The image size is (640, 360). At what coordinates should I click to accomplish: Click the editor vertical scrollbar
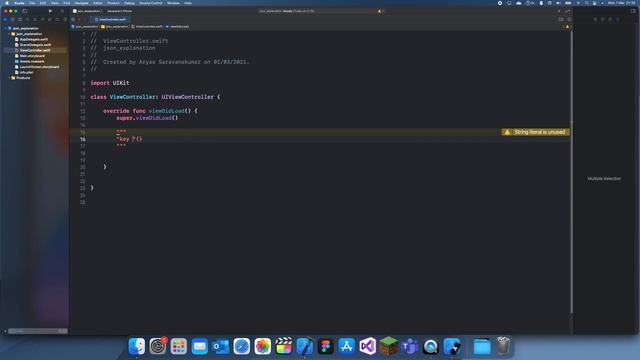point(571,171)
